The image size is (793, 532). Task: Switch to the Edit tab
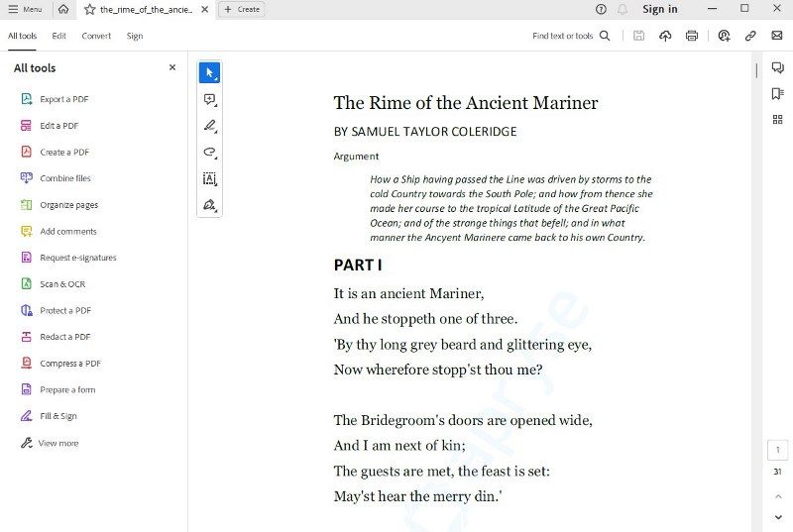58,36
